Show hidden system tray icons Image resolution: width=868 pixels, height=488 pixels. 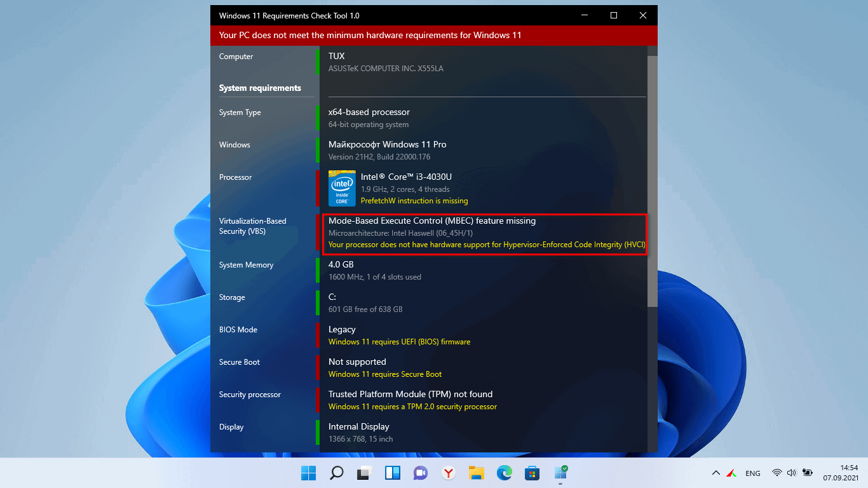[716, 473]
